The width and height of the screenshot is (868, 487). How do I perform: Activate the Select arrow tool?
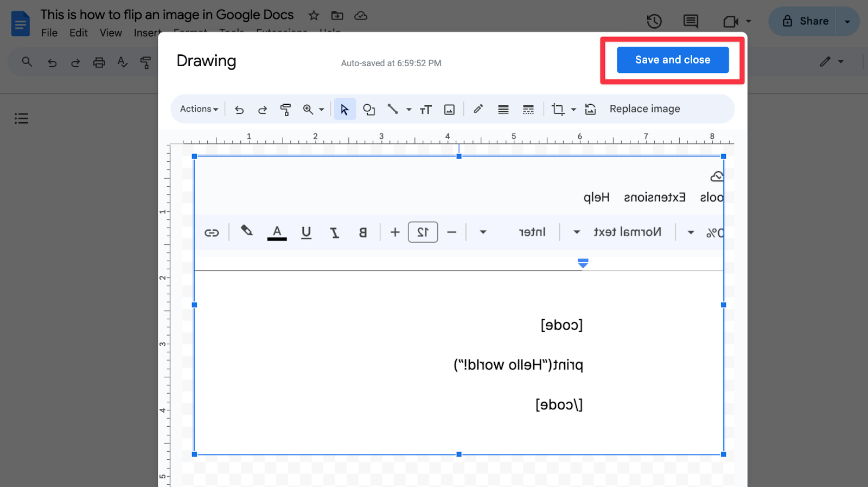point(344,109)
